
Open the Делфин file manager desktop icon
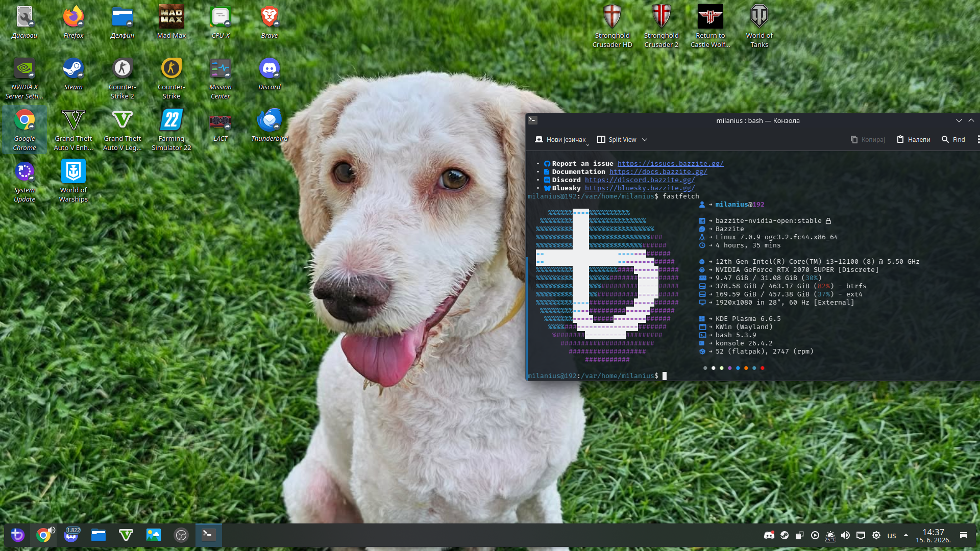(122, 22)
